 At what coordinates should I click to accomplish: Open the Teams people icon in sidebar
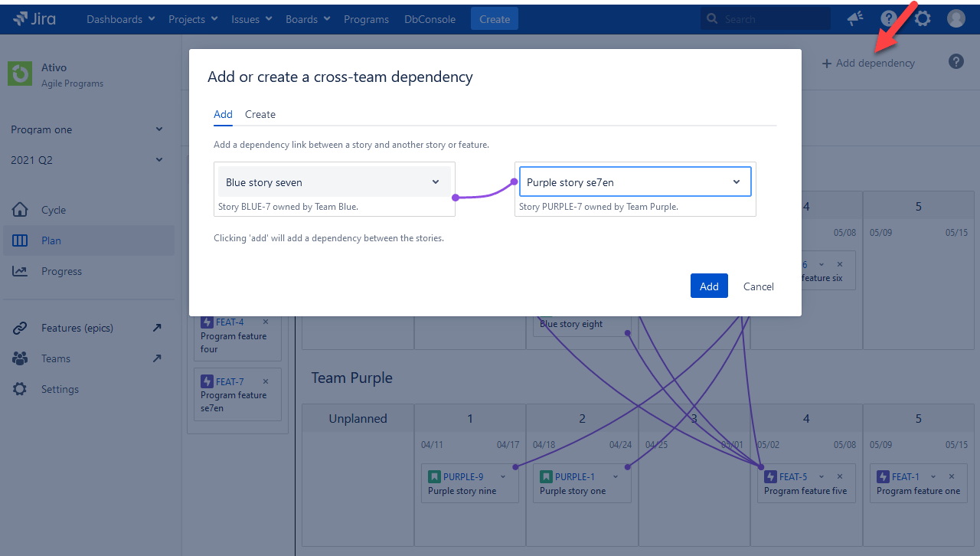tap(21, 358)
